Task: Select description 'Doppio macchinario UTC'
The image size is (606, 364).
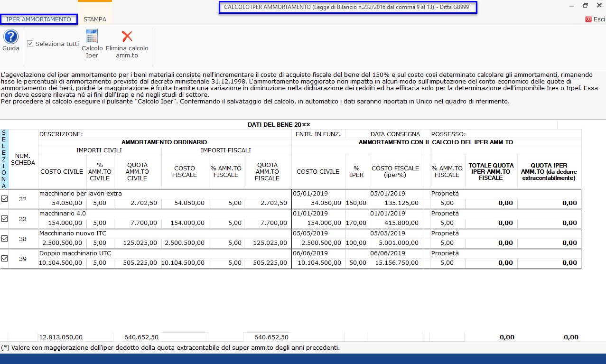Action: click(x=75, y=253)
